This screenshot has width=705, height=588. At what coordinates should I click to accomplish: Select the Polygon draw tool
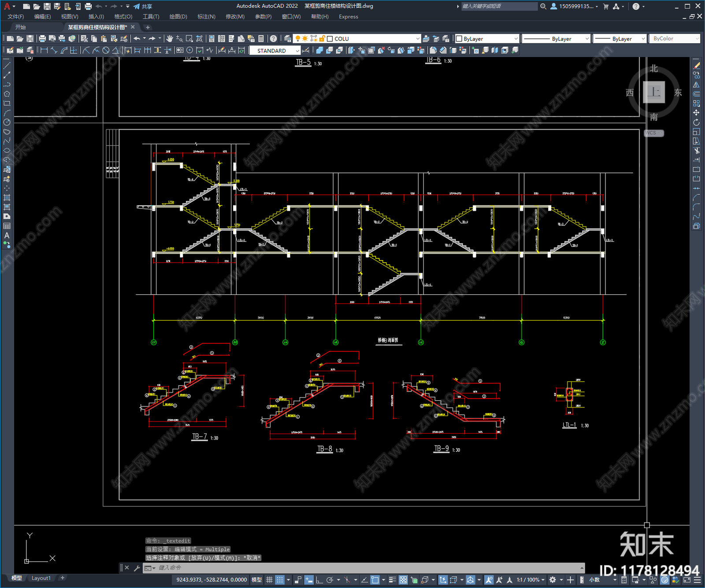7,94
